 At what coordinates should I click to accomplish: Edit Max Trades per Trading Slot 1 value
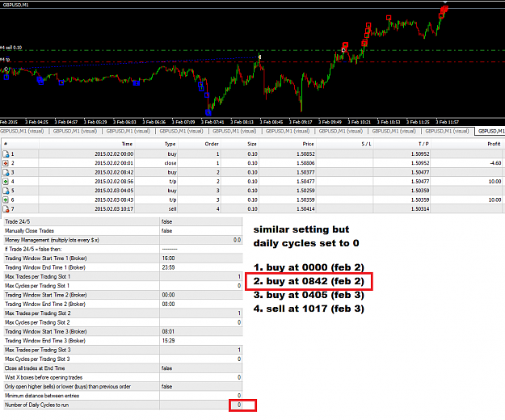[200, 277]
